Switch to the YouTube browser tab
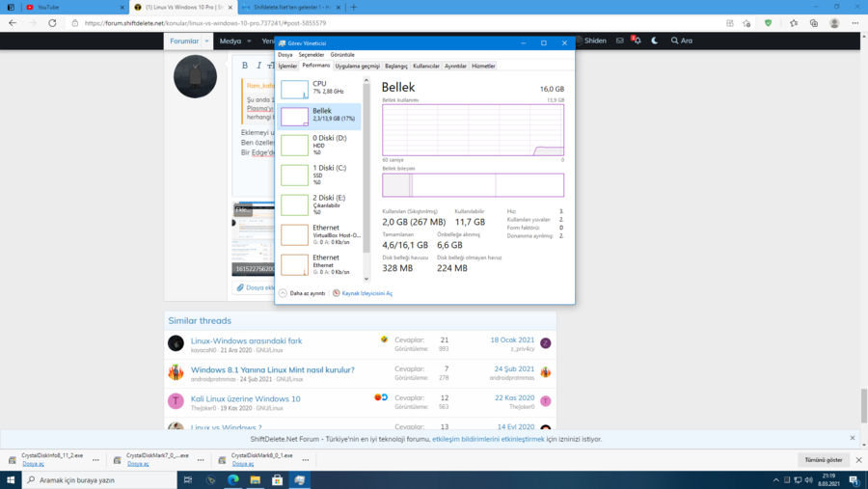Screen dimensions: 868x489 pyautogui.click(x=74, y=7)
